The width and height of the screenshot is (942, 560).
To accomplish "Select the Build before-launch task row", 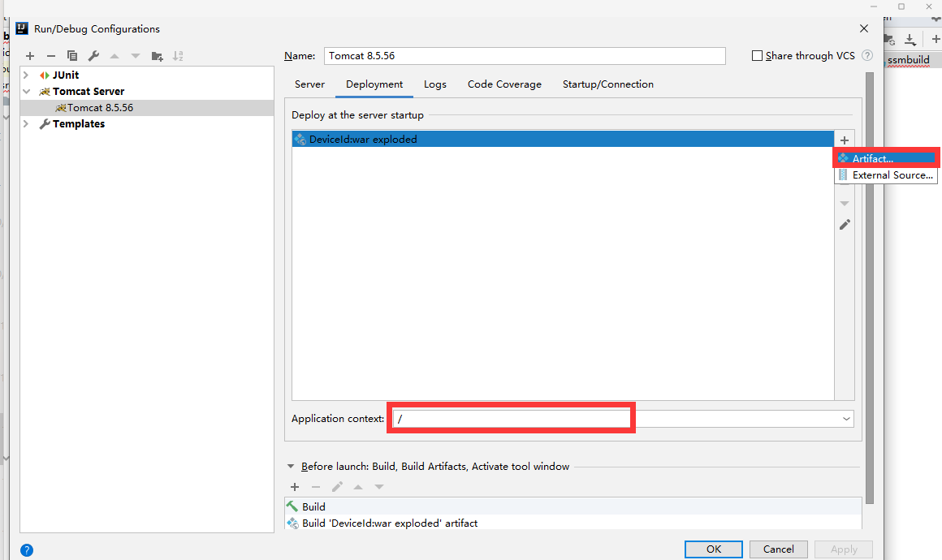I will coord(573,506).
